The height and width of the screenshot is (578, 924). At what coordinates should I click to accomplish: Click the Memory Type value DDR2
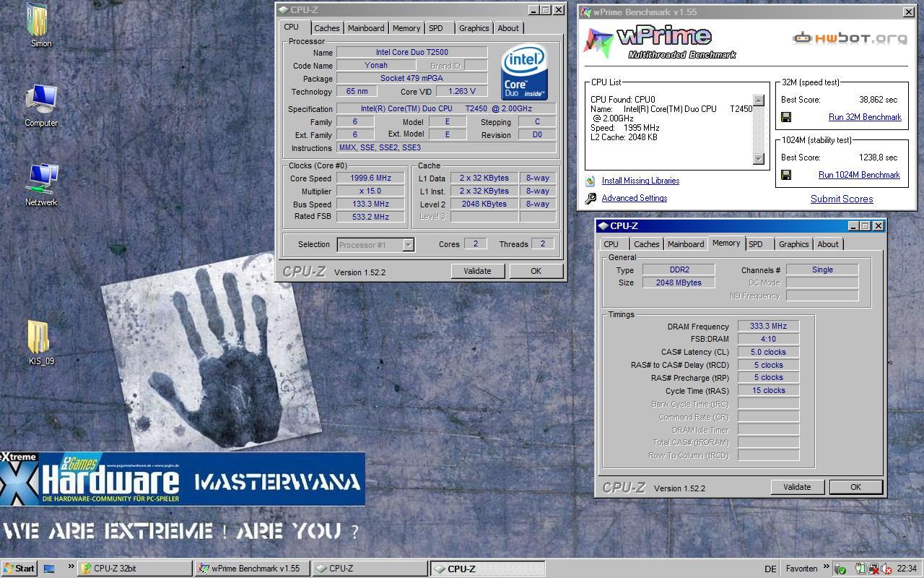[679, 270]
